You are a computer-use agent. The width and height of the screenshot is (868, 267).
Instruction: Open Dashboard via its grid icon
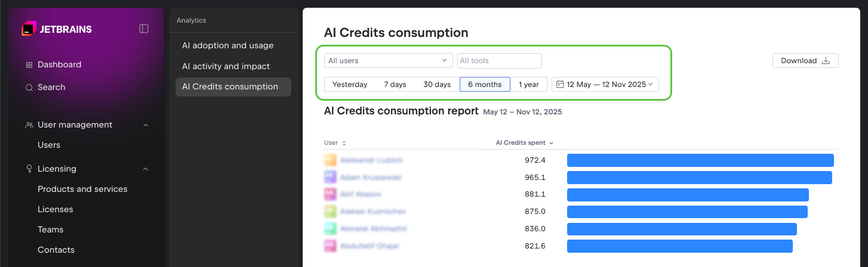29,65
